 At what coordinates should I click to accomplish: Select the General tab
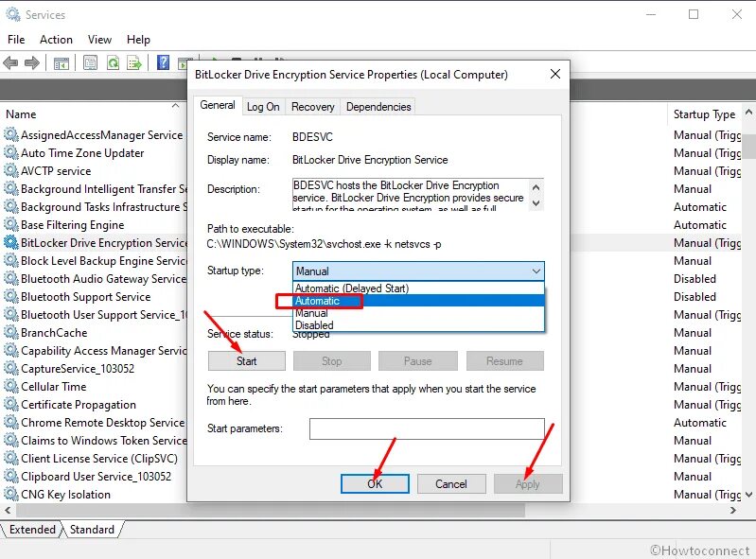(x=218, y=105)
